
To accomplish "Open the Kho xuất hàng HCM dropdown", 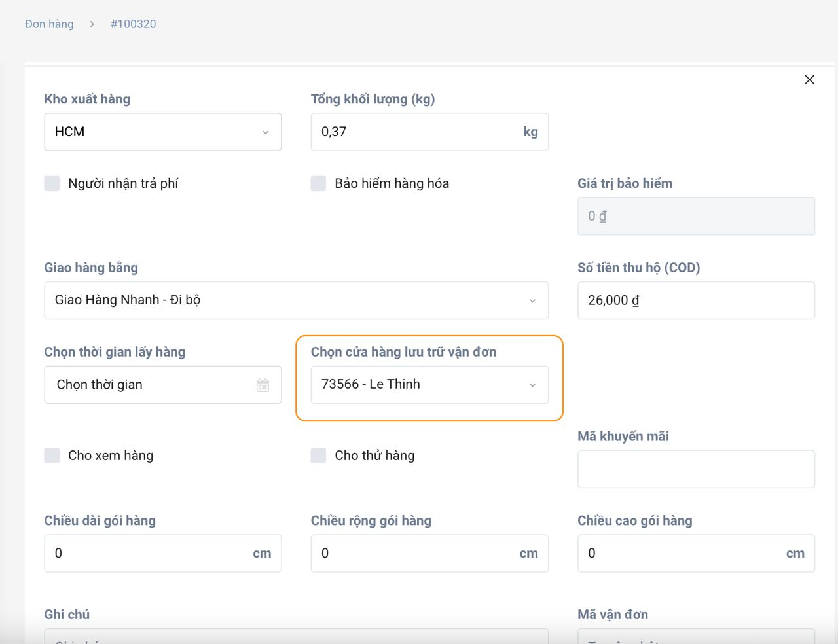I will pos(162,132).
